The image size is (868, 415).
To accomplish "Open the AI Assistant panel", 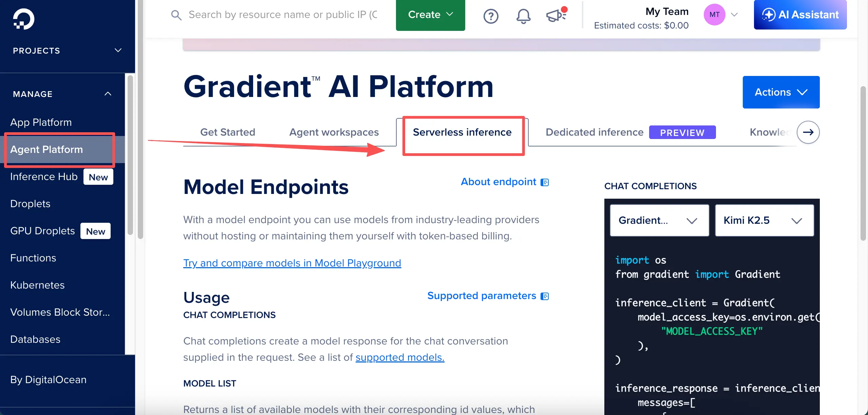I will pos(800,15).
